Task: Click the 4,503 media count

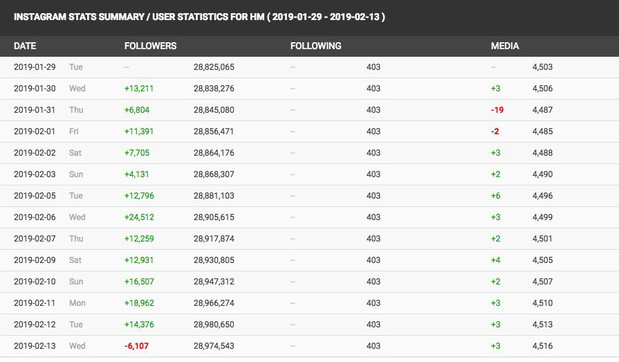Action: (542, 67)
